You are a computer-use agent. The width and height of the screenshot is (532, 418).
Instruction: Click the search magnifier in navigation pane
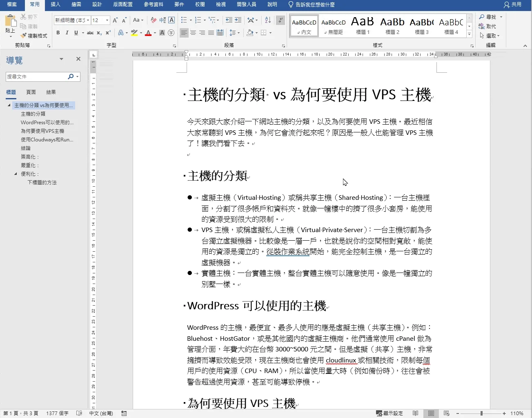pyautogui.click(x=71, y=76)
